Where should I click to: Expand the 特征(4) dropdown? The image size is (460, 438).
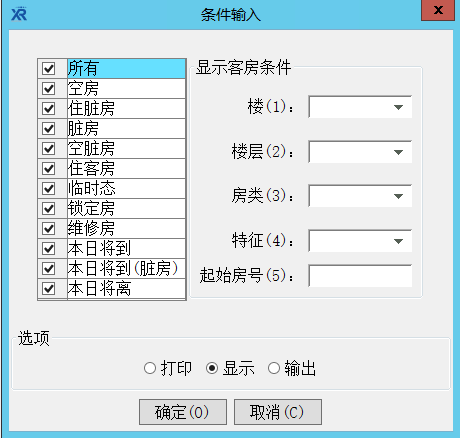(360, 241)
